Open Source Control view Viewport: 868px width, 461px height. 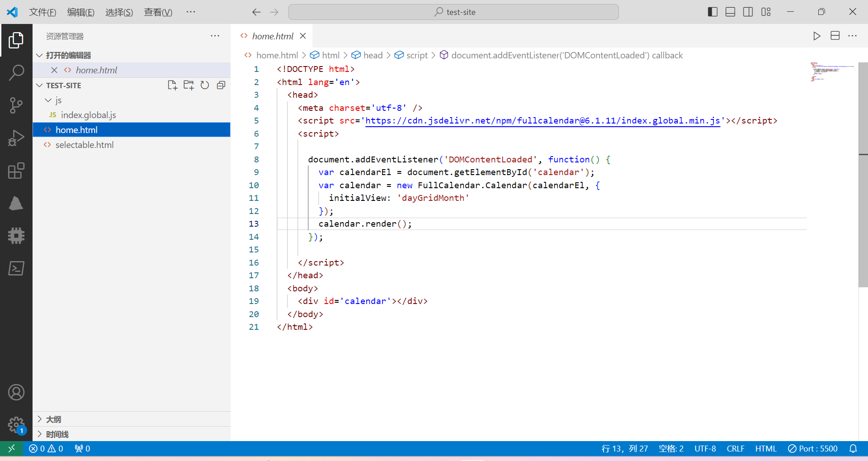[16, 105]
